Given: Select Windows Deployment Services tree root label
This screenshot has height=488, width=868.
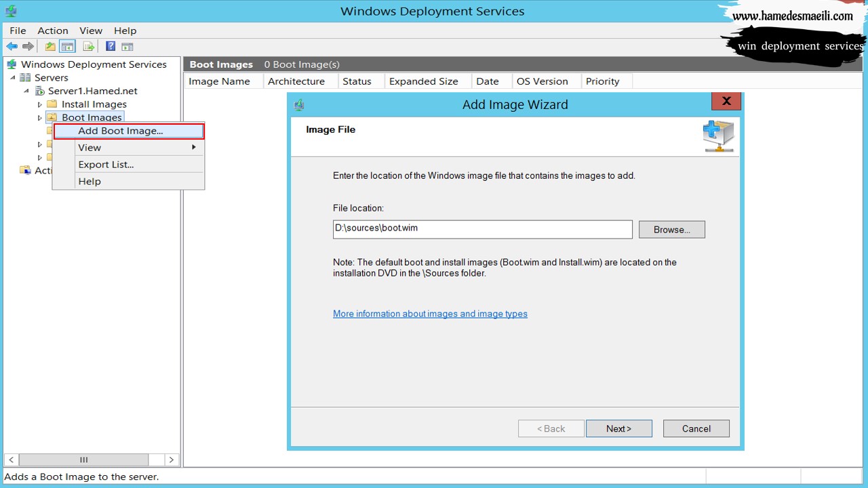Looking at the screenshot, I should coord(94,64).
